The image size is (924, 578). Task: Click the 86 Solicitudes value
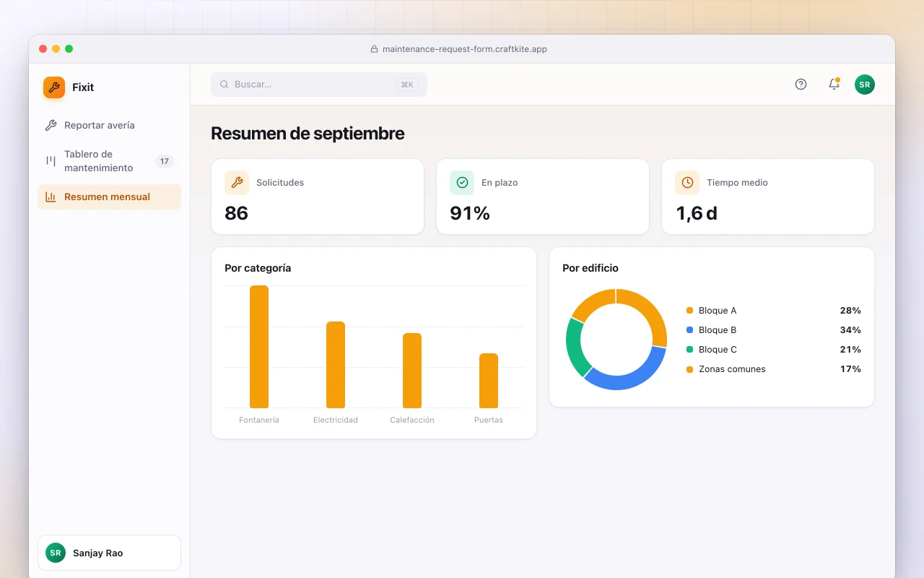pos(237,213)
